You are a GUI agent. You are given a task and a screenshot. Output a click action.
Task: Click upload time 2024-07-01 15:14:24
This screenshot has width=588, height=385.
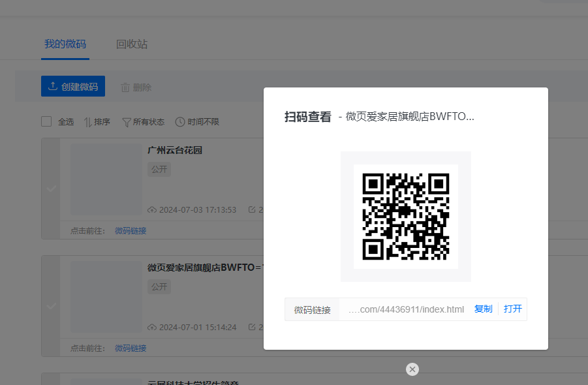(x=198, y=328)
